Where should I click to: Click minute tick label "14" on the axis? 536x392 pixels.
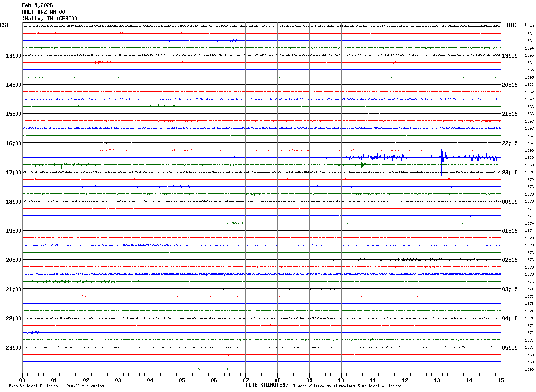click(469, 380)
